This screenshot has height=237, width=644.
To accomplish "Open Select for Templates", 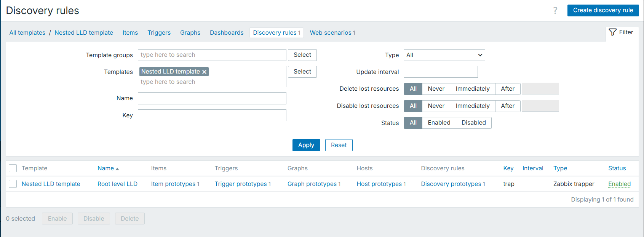I will click(x=302, y=72).
